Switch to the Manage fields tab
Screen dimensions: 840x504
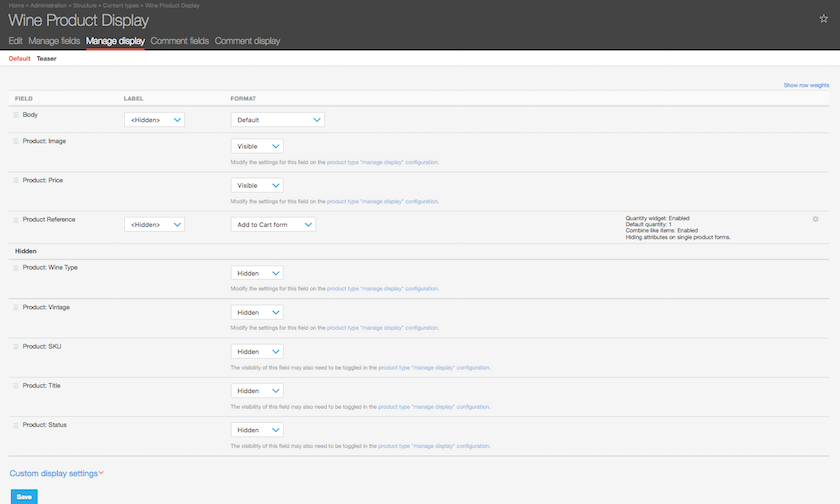(55, 41)
